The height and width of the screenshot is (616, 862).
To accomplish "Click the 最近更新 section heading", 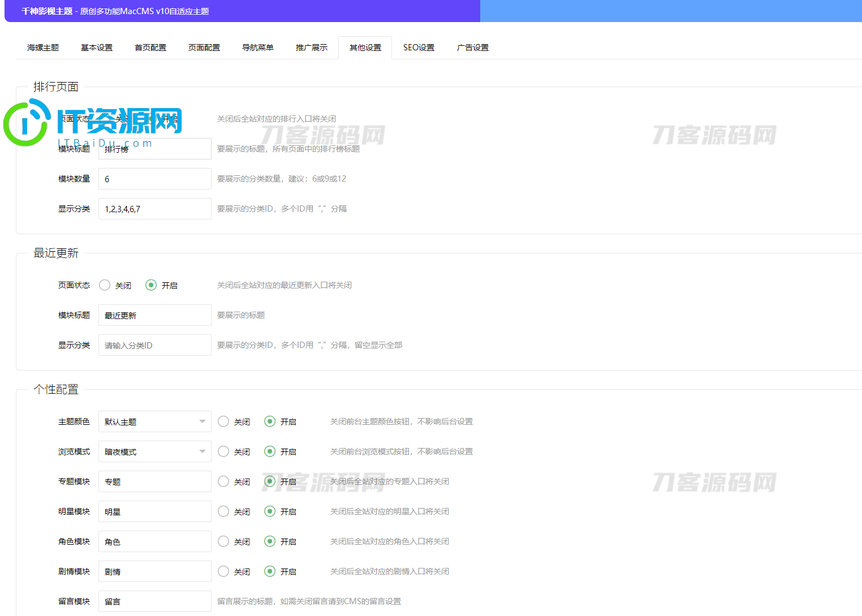I will tap(56, 253).
